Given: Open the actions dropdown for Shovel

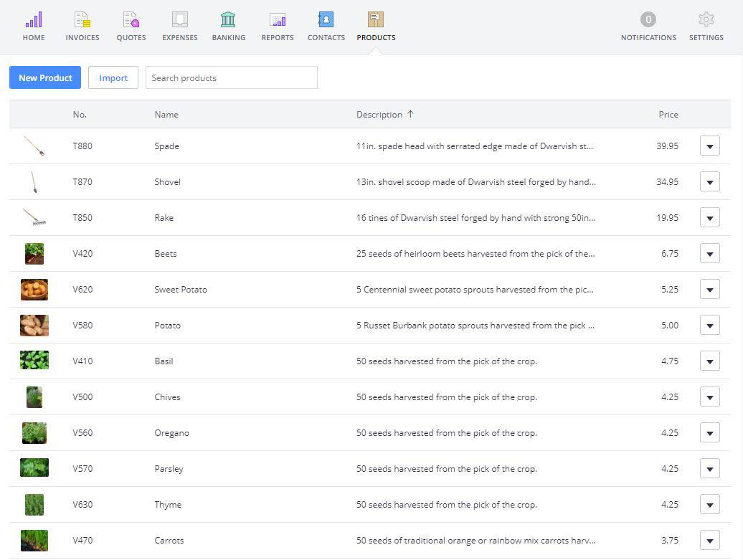Looking at the screenshot, I should click(709, 182).
